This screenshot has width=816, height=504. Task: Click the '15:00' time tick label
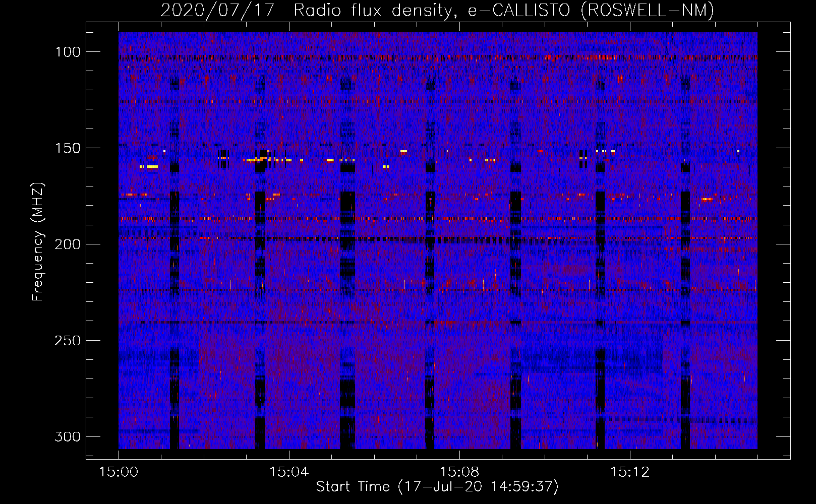tap(119, 472)
